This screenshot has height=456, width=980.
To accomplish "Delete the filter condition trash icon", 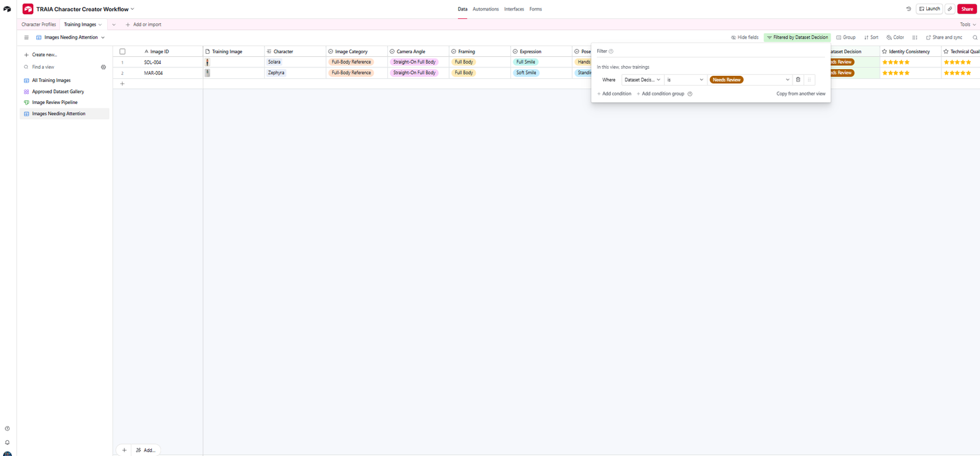I will coord(798,80).
